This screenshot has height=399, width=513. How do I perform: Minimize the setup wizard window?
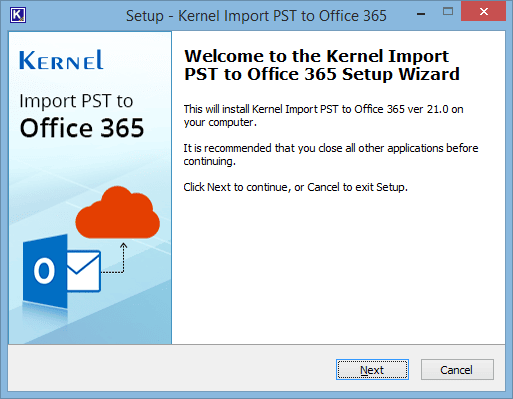pyautogui.click(x=421, y=14)
